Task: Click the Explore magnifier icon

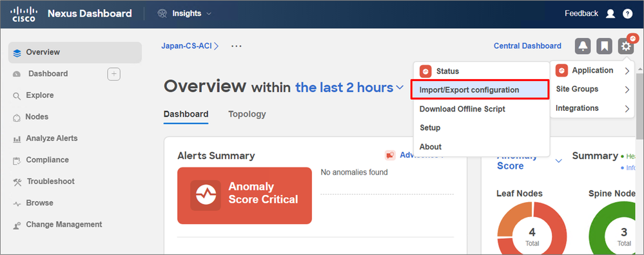Action: tap(17, 97)
